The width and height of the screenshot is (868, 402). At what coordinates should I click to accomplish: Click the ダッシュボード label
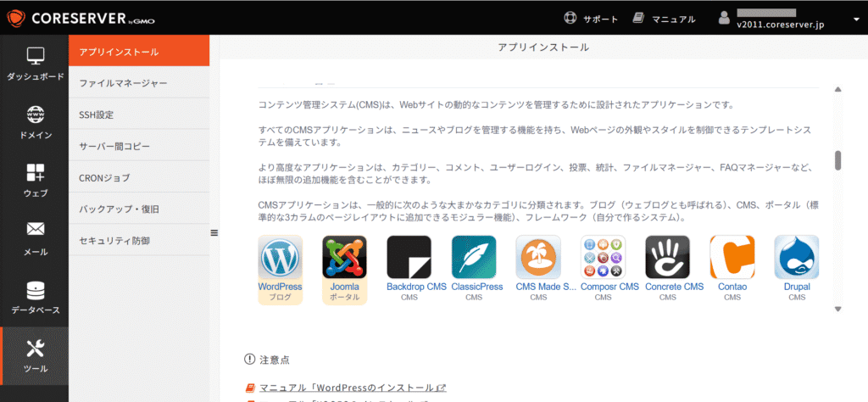[x=36, y=76]
